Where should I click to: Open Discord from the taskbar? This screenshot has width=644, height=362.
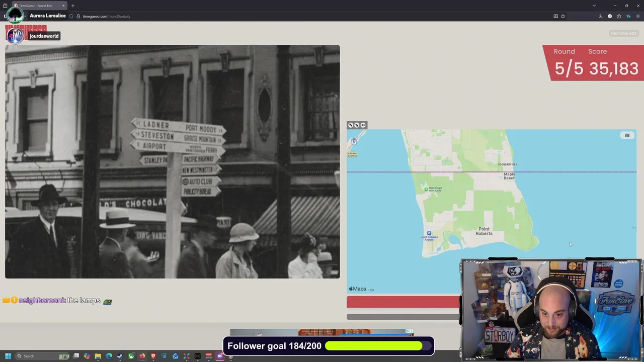coord(219,356)
